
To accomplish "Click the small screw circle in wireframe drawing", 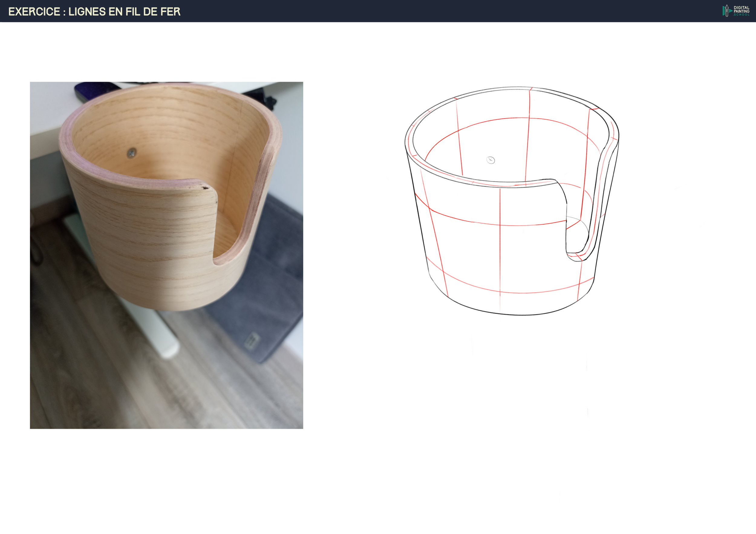I will pos(490,160).
